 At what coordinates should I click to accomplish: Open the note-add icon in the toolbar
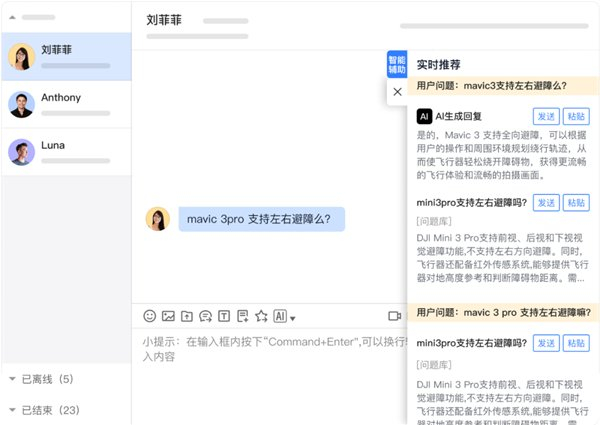[243, 316]
